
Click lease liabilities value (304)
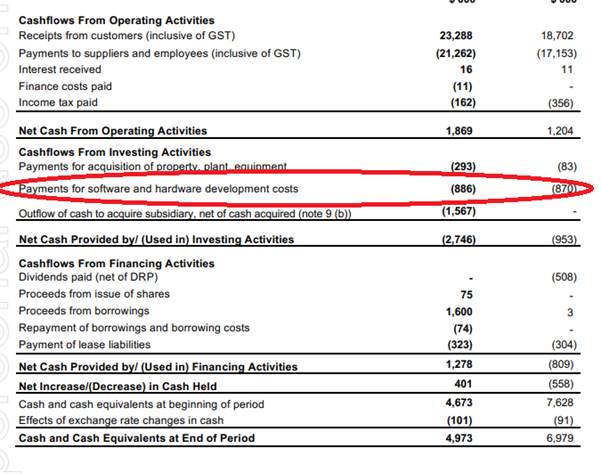click(564, 344)
